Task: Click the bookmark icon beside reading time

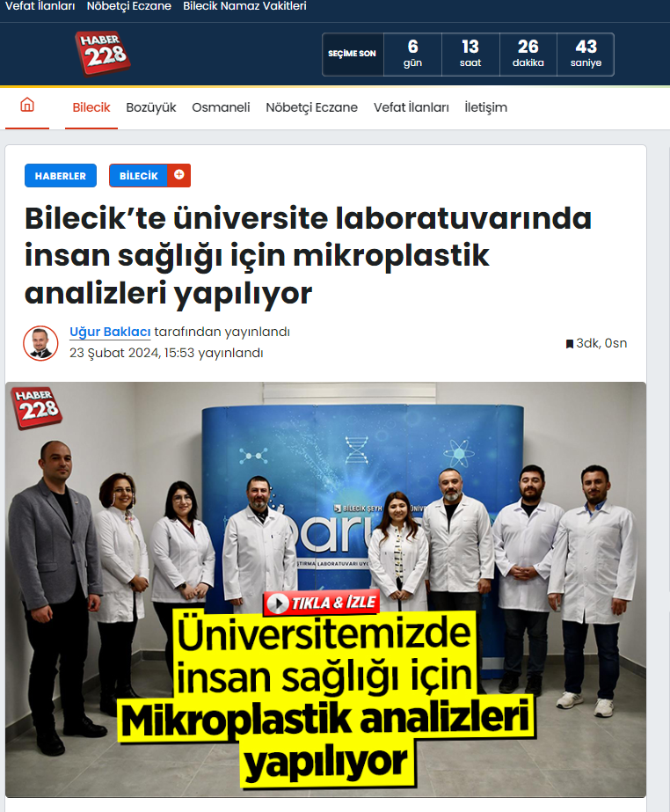Action: coord(570,344)
